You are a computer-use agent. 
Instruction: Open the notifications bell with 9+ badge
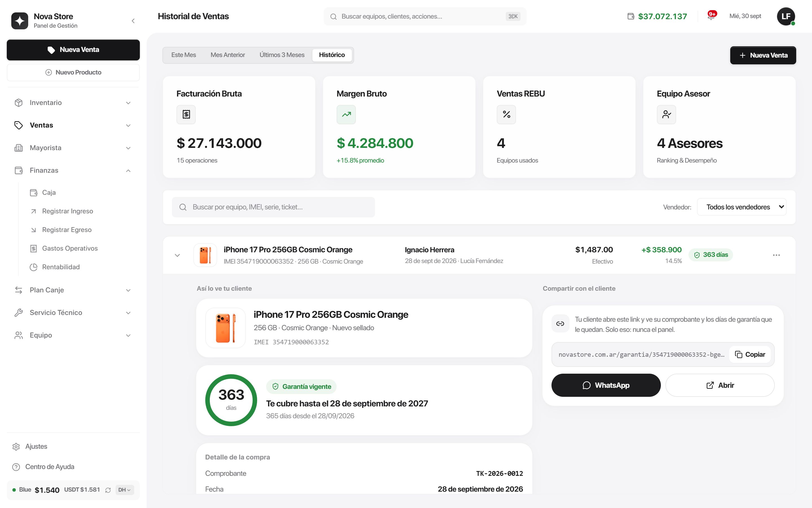(711, 16)
